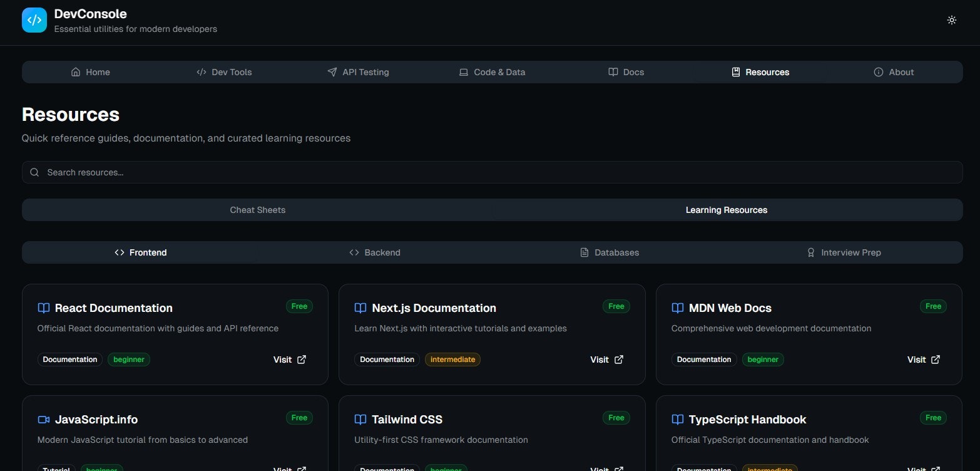Click the DevConsole code logo icon
This screenshot has height=471, width=980.
[34, 19]
